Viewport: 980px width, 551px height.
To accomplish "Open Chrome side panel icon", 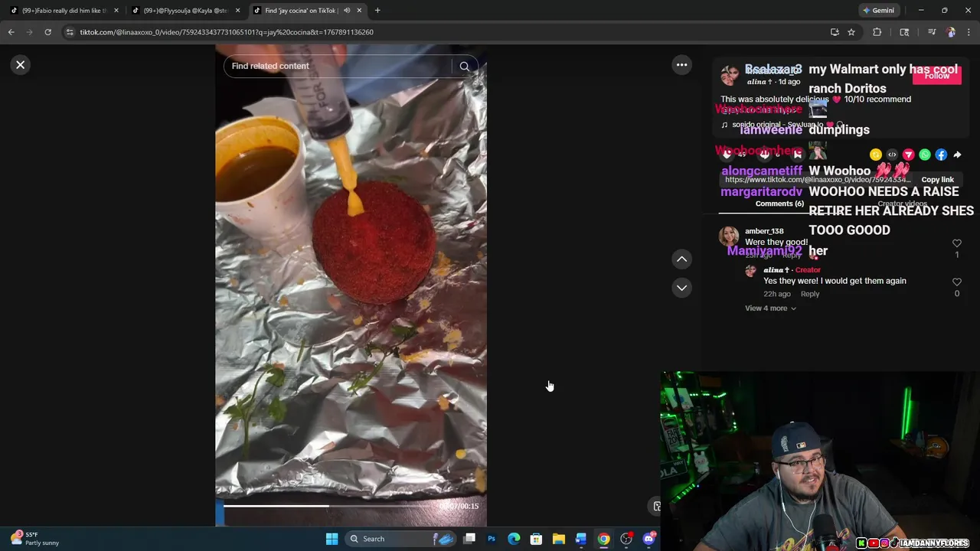I will tap(904, 32).
